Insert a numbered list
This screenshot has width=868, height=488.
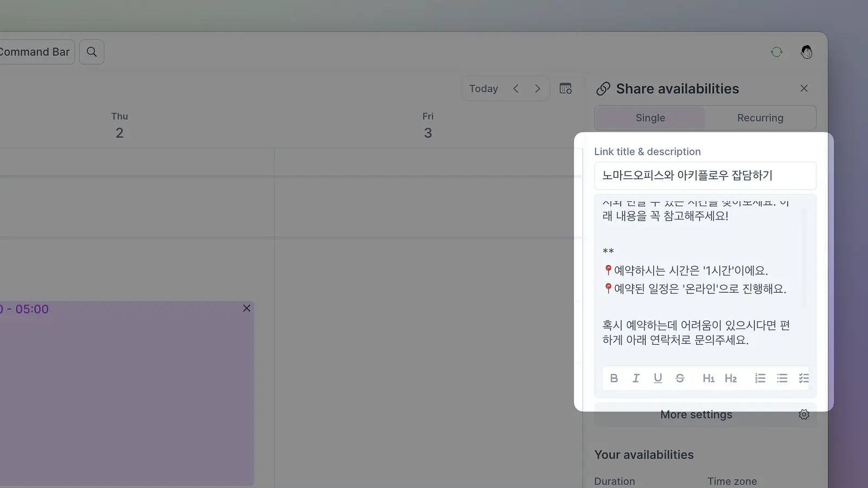(760, 378)
